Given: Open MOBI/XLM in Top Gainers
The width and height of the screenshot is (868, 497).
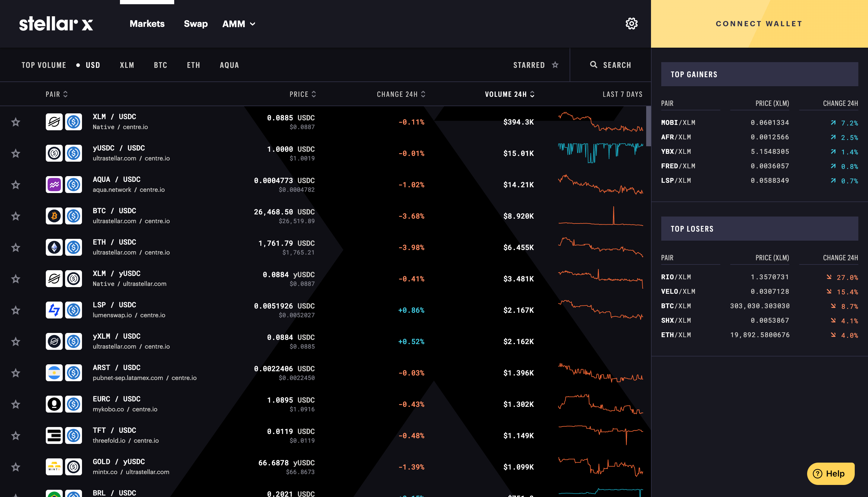Looking at the screenshot, I should [x=759, y=122].
